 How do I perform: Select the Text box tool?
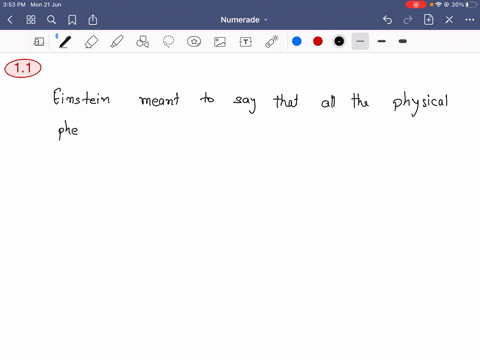click(x=246, y=42)
